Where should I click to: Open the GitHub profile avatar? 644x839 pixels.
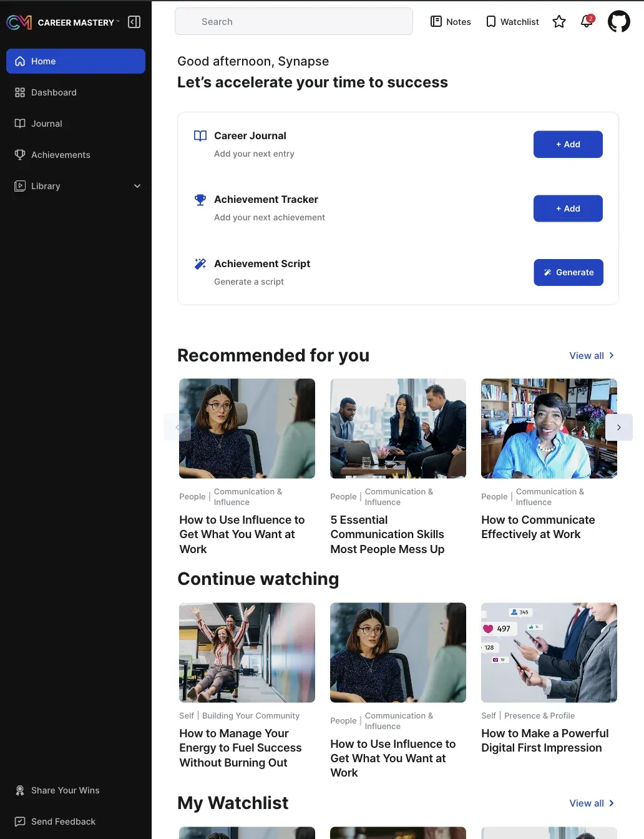pos(619,22)
